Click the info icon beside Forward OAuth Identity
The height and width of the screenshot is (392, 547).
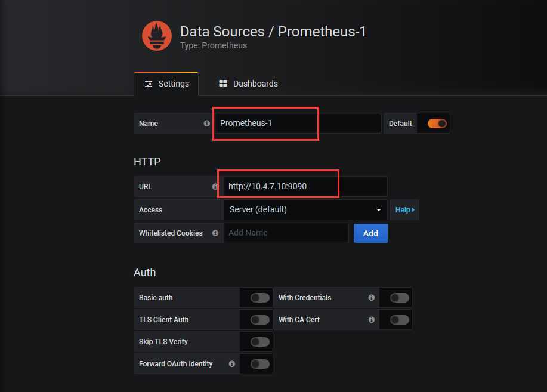pyautogui.click(x=232, y=364)
